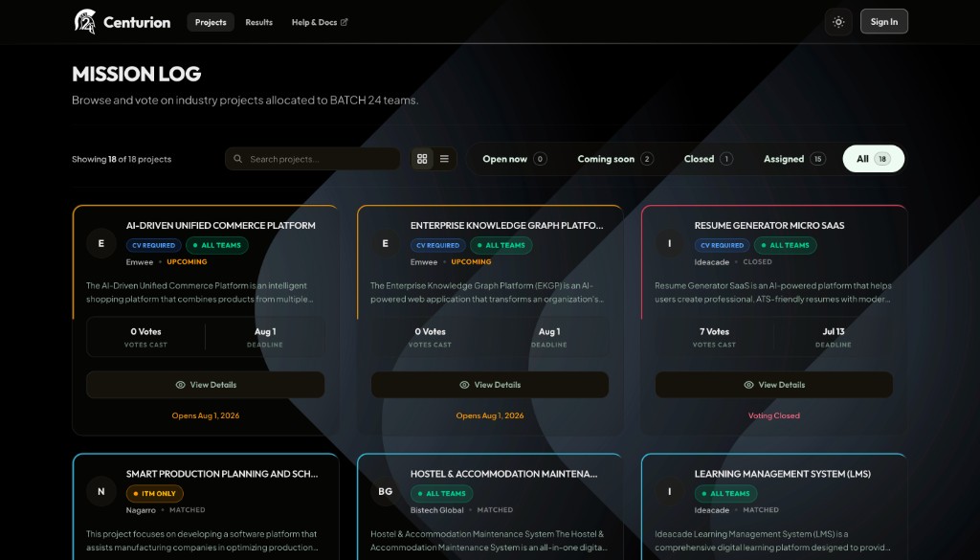
Task: Open Help & Docs external link
Action: 320,22
